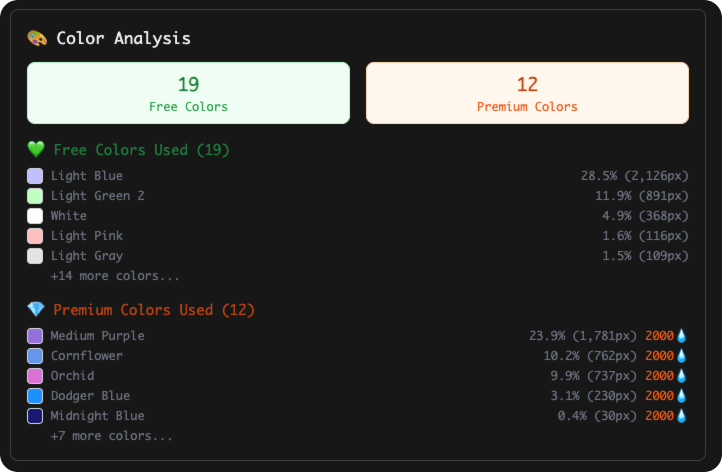Click the droplet icon on Midnight Blue row
Image resolution: width=722 pixels, height=472 pixels.
click(682, 416)
